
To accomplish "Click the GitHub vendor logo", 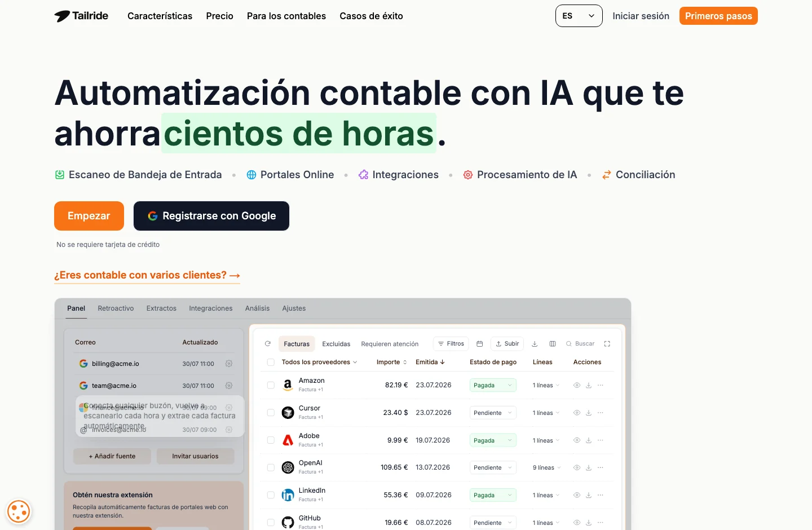I will [x=288, y=523].
